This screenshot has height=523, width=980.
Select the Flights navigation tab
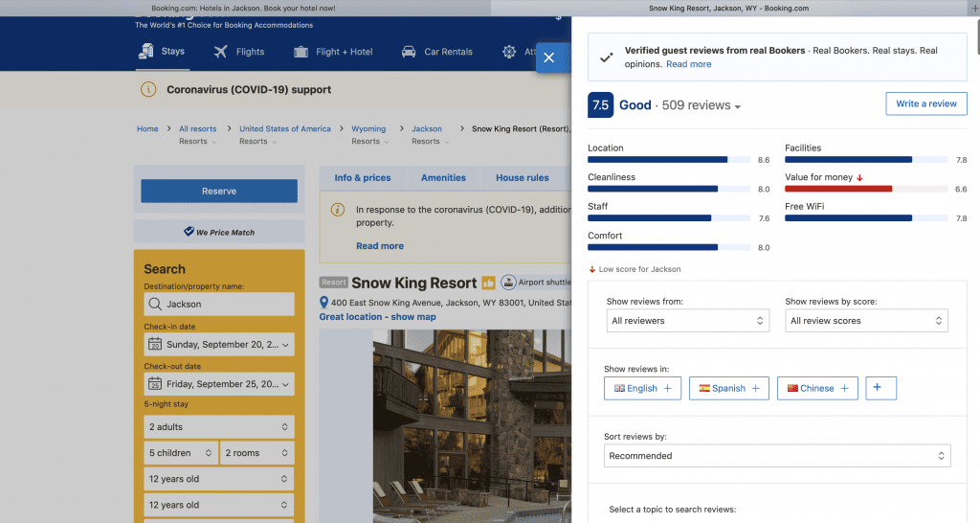[x=239, y=52]
